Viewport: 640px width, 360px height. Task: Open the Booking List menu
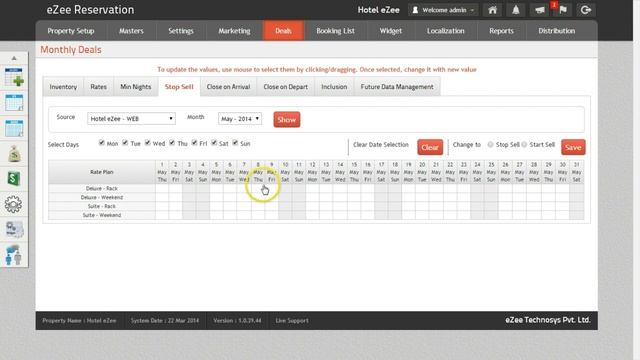(x=336, y=31)
